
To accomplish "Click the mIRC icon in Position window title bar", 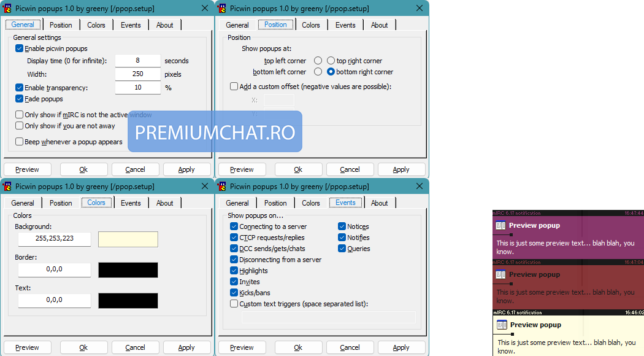I will [222, 8].
